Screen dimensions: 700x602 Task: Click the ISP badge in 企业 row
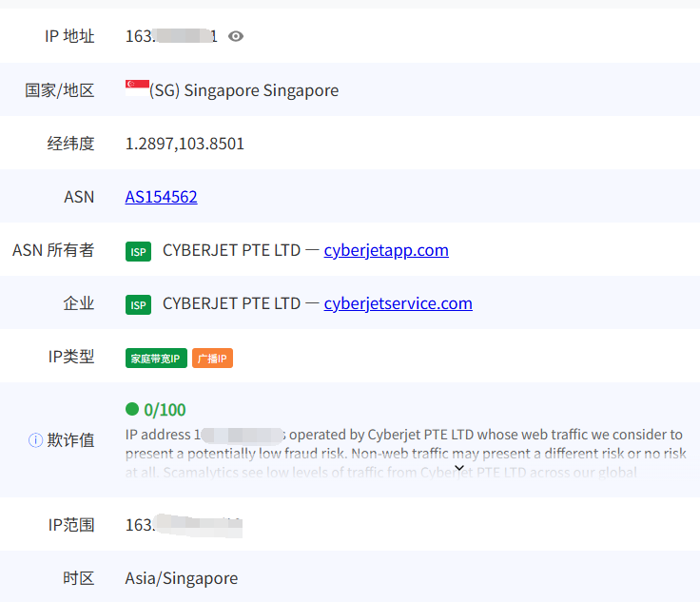pos(138,304)
